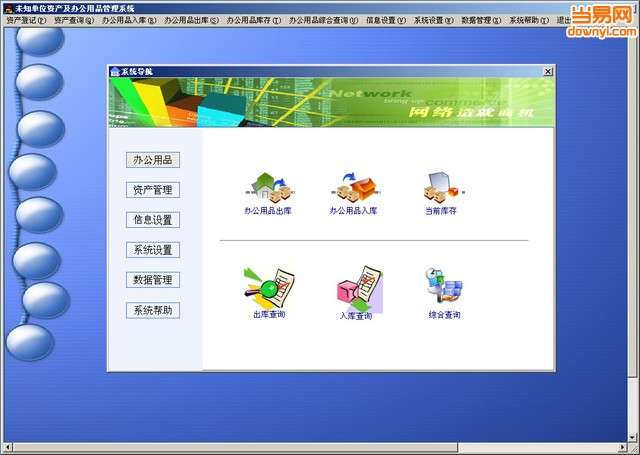Select the 系统帮助 navigation button
The width and height of the screenshot is (640, 455).
pyautogui.click(x=153, y=311)
